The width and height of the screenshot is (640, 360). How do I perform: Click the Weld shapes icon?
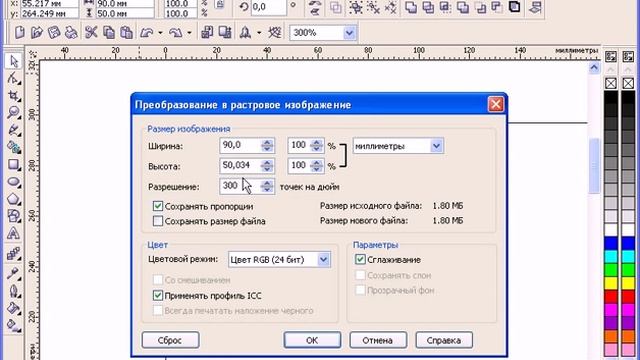pos(411,7)
